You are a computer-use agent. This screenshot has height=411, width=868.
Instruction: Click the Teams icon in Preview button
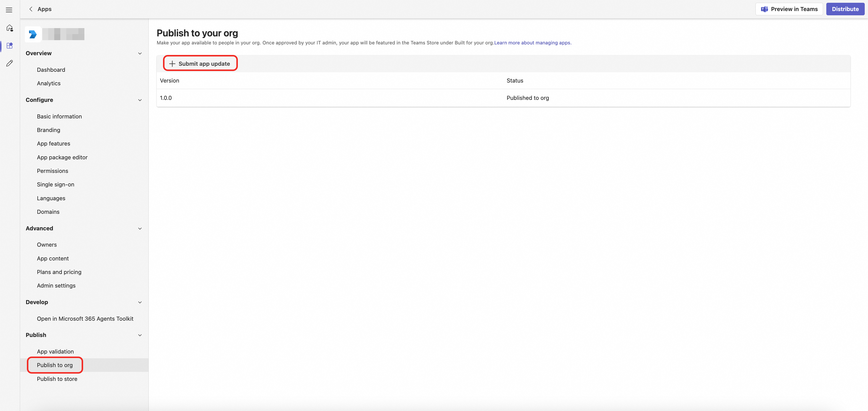pyautogui.click(x=764, y=9)
